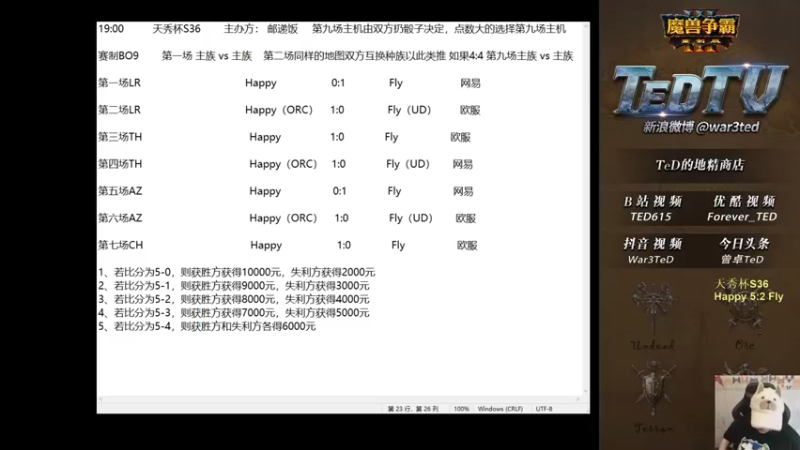Click Fly in the 第一场LR row
800x450 pixels.
[x=395, y=83]
